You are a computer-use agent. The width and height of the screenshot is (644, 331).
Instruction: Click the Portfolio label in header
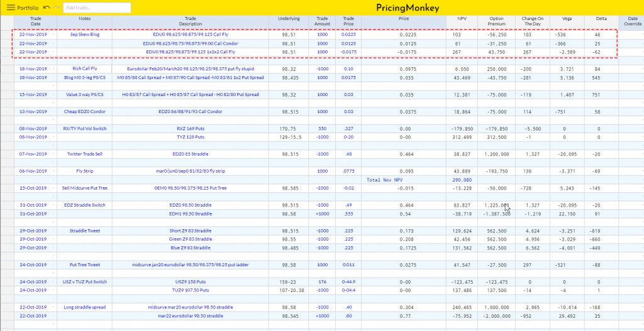[x=28, y=8]
